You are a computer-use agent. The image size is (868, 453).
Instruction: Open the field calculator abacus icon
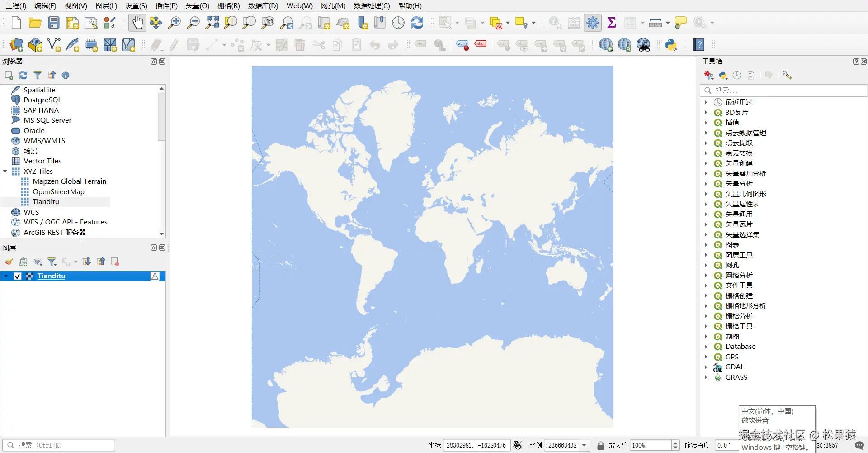pyautogui.click(x=574, y=23)
